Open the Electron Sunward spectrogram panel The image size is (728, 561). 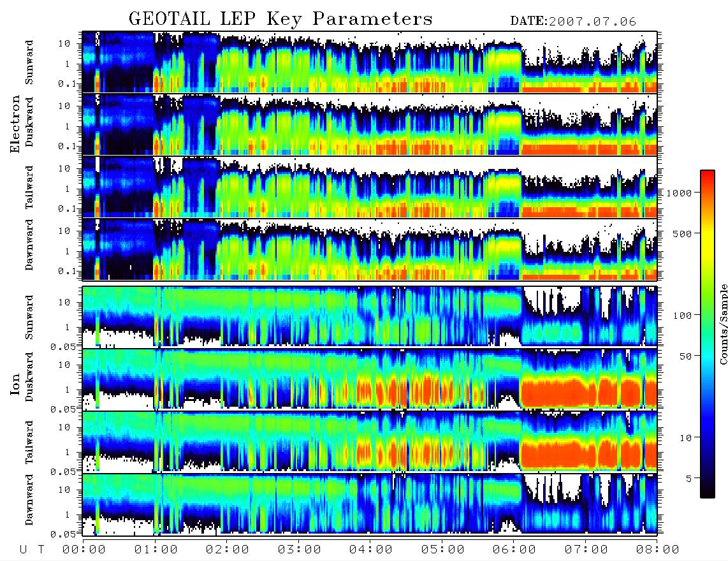[x=370, y=62]
